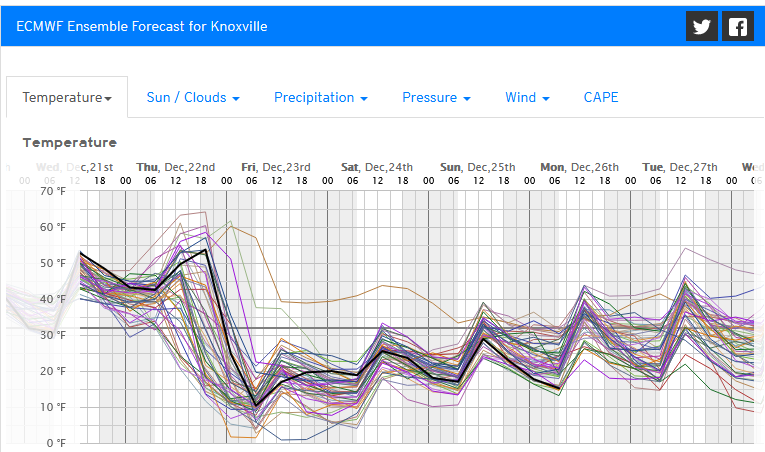765x452 pixels.
Task: Click the Thu, Dec,22nd date label
Action: click(x=176, y=167)
